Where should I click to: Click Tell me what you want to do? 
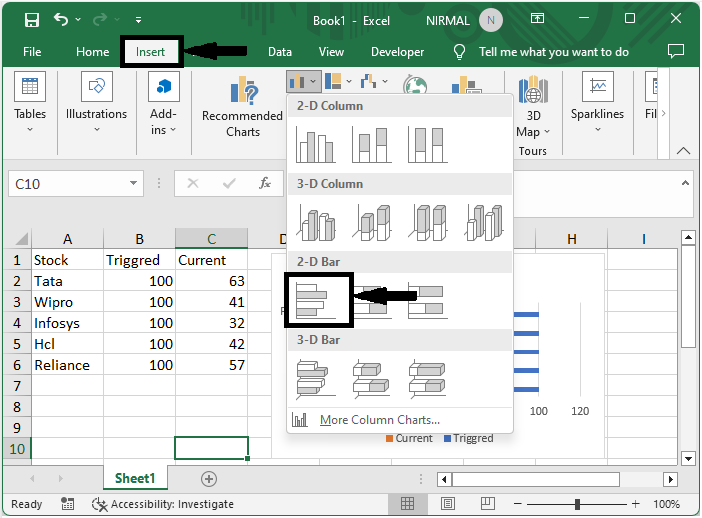[x=554, y=52]
